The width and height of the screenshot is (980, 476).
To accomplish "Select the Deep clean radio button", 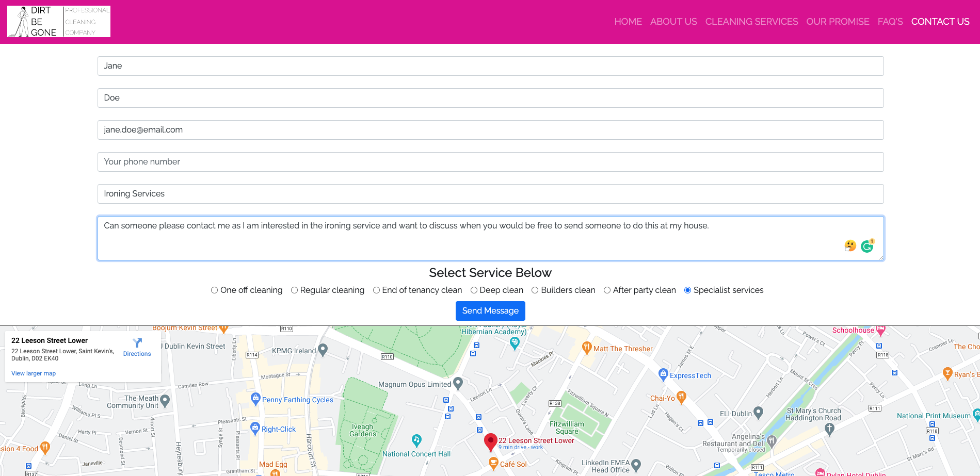I will pyautogui.click(x=474, y=290).
